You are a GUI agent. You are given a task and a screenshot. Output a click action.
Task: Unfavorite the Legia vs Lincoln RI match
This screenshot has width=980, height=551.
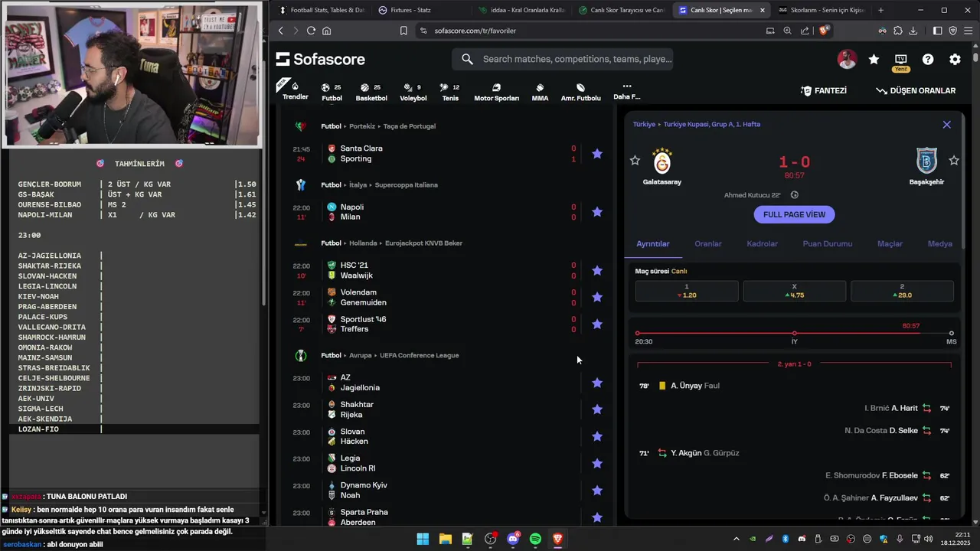coord(597,463)
